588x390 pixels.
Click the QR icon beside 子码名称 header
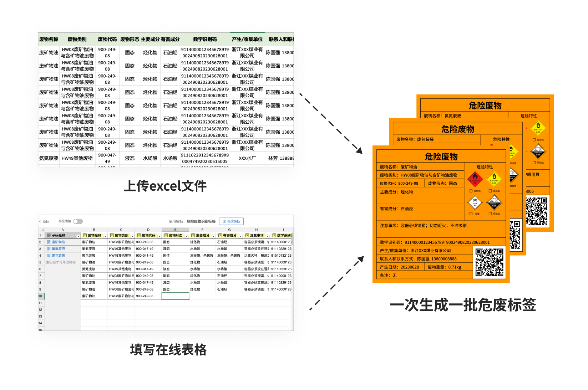(x=49, y=235)
